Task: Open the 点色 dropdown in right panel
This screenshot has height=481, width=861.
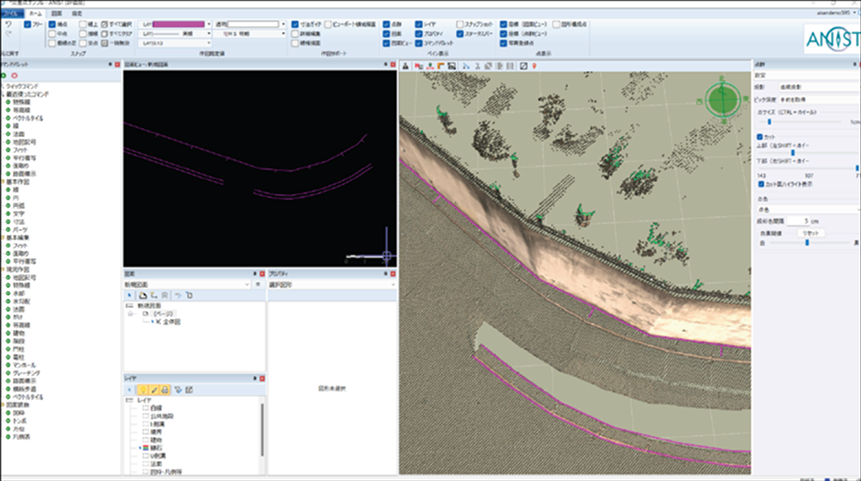Action: pos(808,209)
